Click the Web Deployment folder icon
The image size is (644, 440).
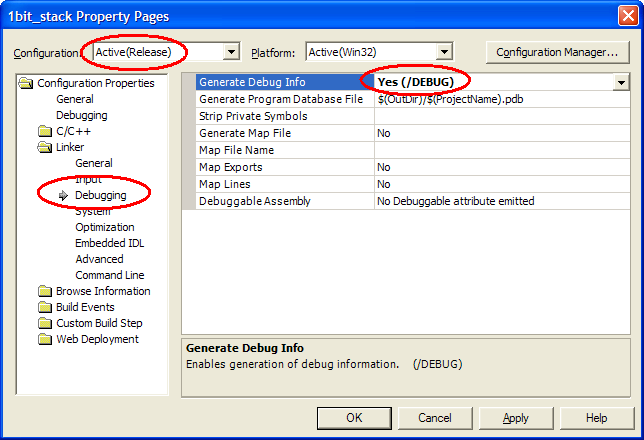[x=45, y=340]
